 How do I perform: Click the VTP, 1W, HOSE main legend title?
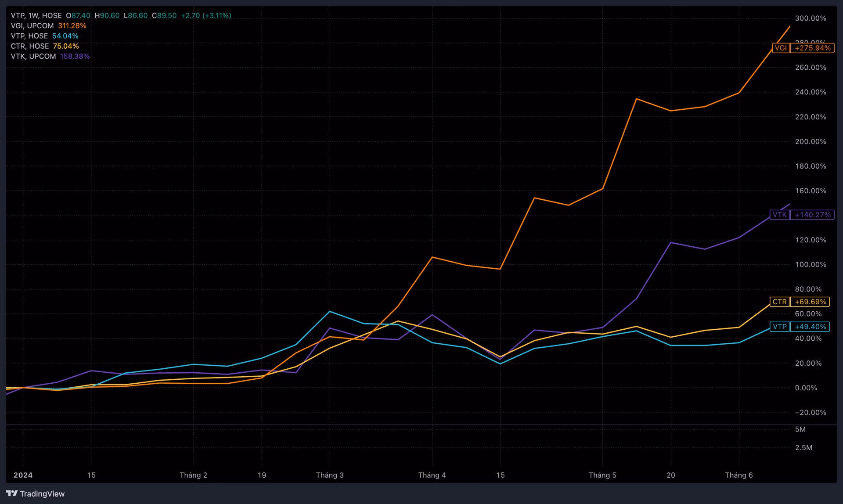(x=36, y=15)
